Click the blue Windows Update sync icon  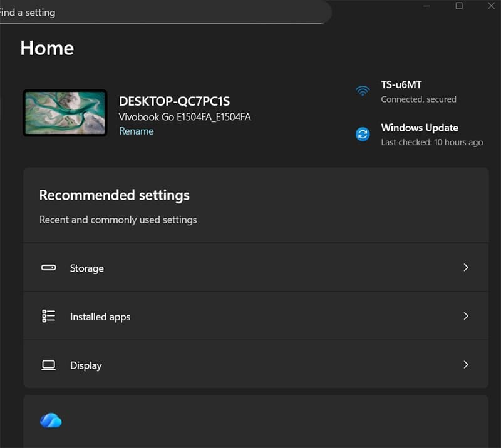(x=363, y=134)
